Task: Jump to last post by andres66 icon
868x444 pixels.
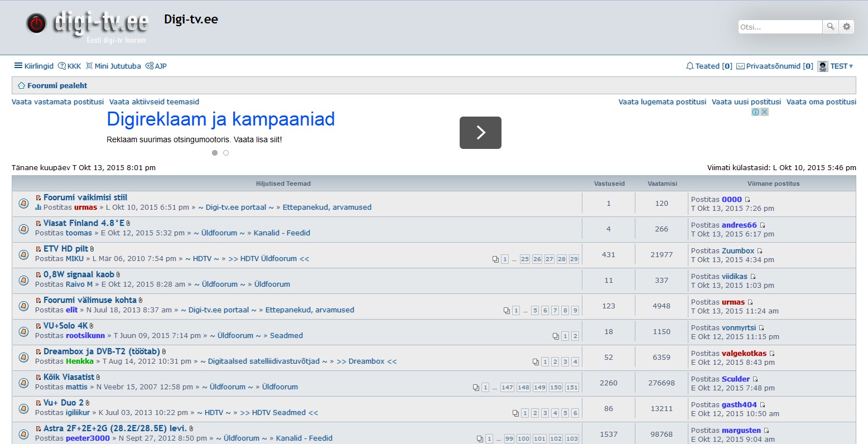Action: pyautogui.click(x=763, y=225)
